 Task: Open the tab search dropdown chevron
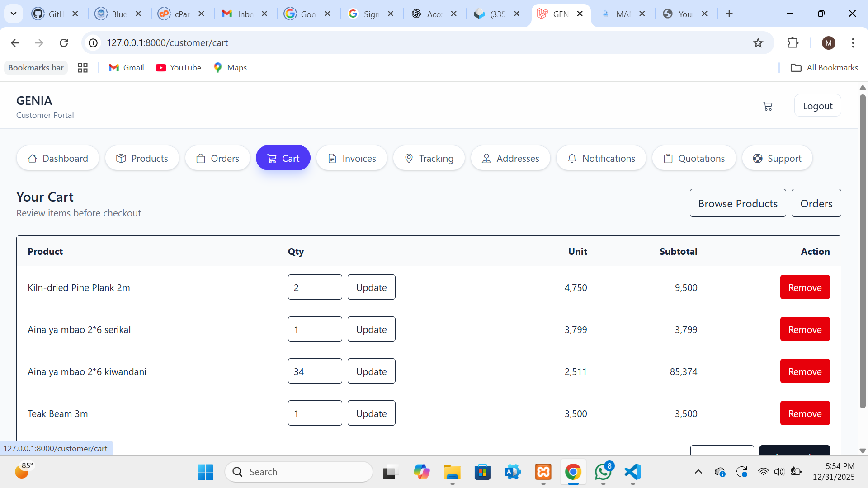click(14, 14)
